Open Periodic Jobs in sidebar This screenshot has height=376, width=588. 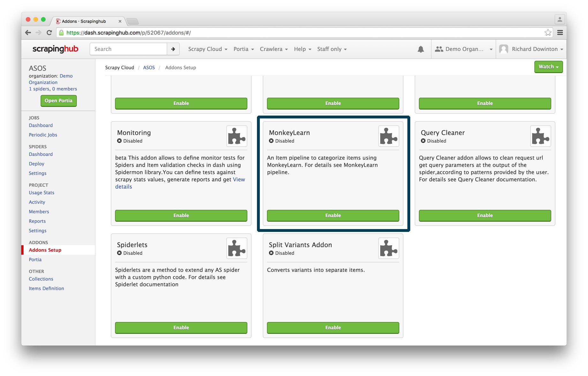click(43, 135)
